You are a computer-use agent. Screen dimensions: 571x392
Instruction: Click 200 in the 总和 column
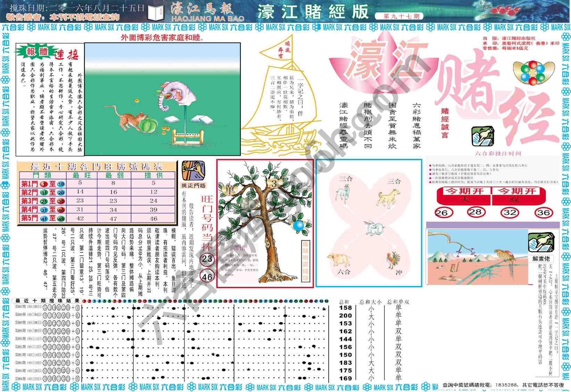(345, 315)
